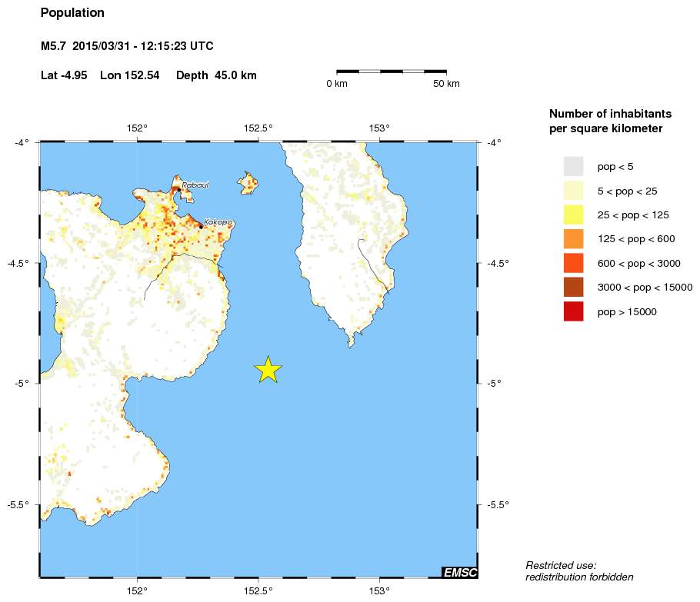Click the Kokopo city marker dot
The width and height of the screenshot is (700, 602).
201,226
